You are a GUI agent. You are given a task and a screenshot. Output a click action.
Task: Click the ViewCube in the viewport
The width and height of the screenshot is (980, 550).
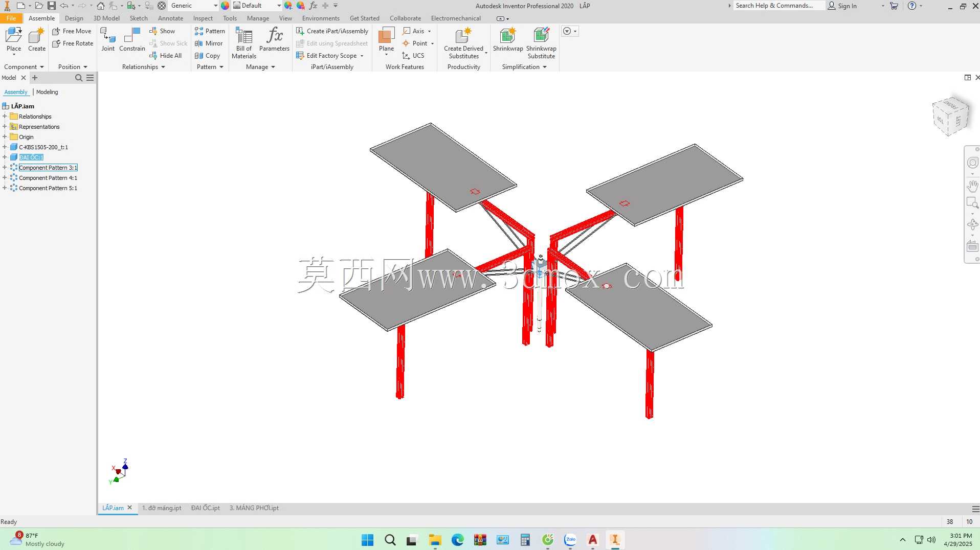950,117
